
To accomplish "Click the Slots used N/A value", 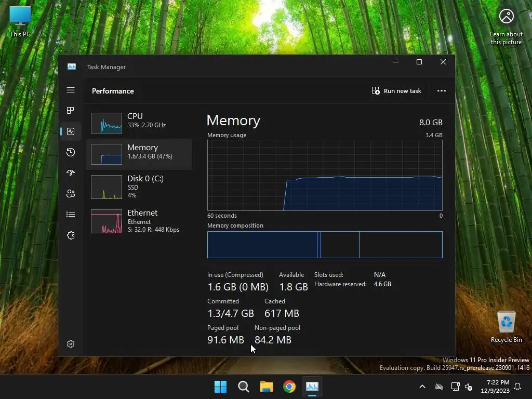I will click(380, 274).
